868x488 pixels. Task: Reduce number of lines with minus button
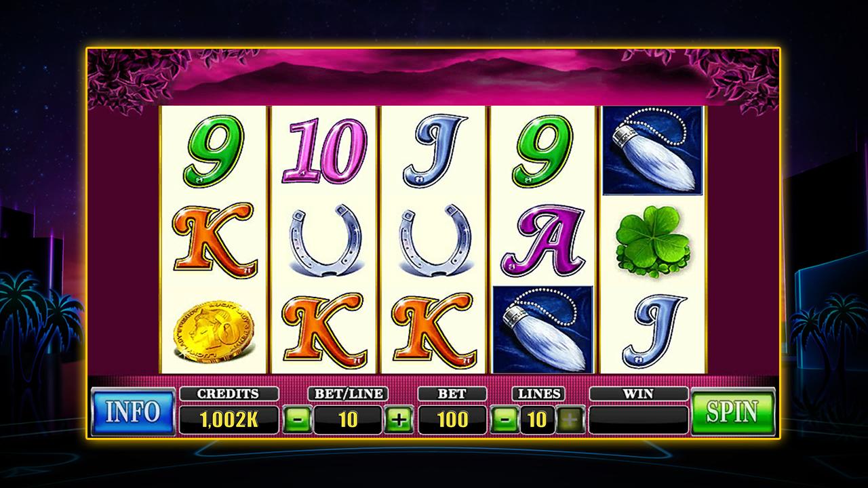pyautogui.click(x=505, y=420)
